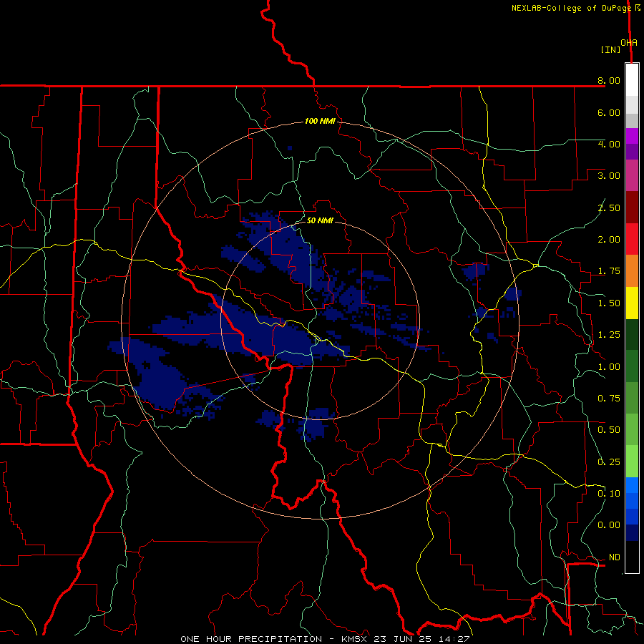Click the 2.50 legend value
644x644 pixels.
point(609,208)
